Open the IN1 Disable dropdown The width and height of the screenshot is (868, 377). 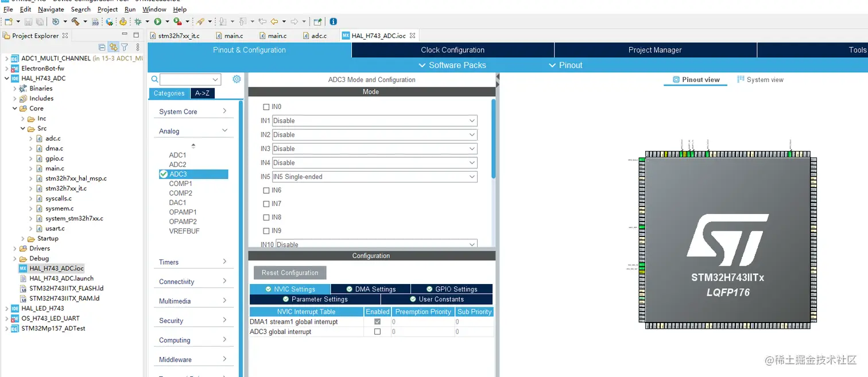[374, 121]
